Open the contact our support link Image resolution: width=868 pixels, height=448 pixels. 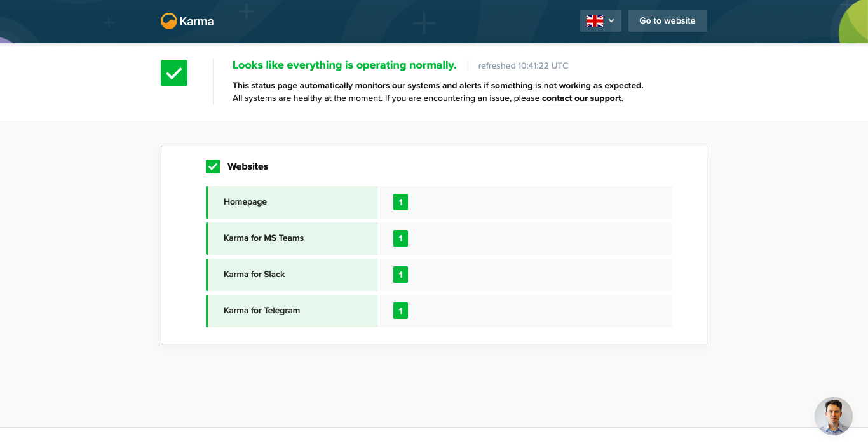[581, 98]
